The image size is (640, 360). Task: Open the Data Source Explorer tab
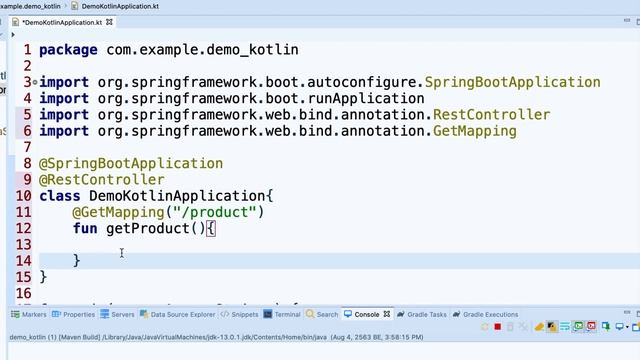click(178, 314)
